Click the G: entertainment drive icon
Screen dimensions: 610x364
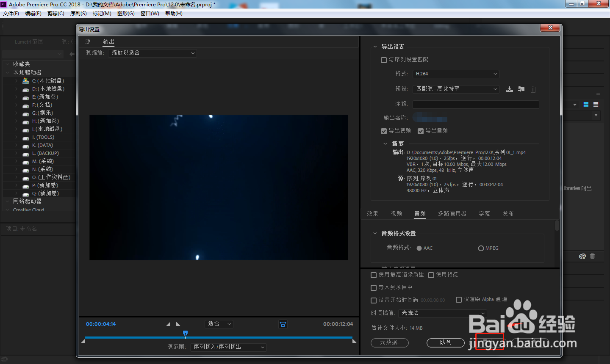(x=26, y=113)
